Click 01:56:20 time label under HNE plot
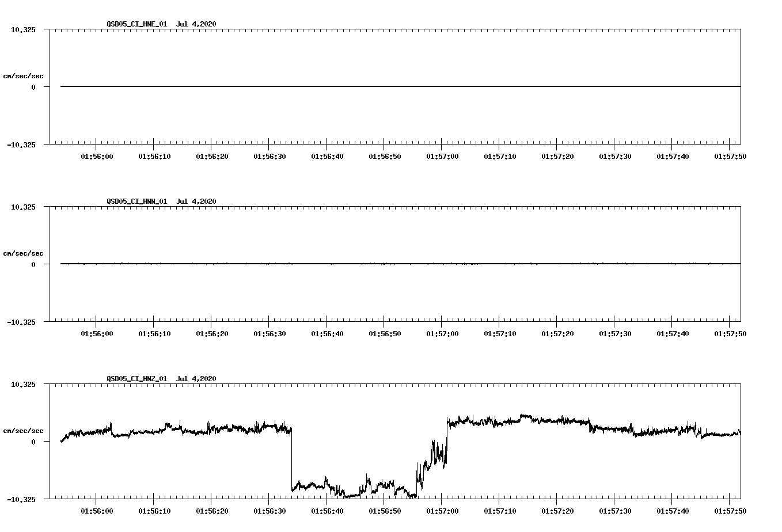 pyautogui.click(x=212, y=157)
